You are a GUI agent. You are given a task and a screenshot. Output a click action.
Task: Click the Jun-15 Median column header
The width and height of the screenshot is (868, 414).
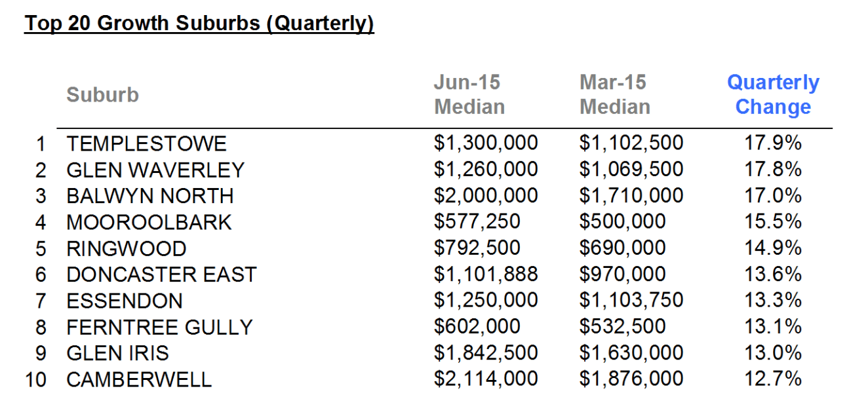point(469,94)
